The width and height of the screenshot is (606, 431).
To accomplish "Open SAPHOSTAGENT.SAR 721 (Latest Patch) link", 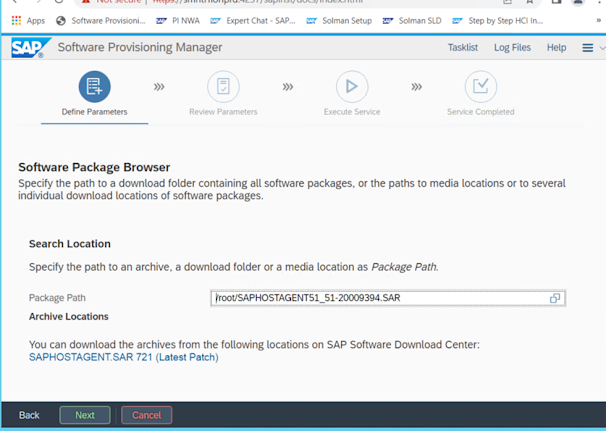I will (x=124, y=357).
